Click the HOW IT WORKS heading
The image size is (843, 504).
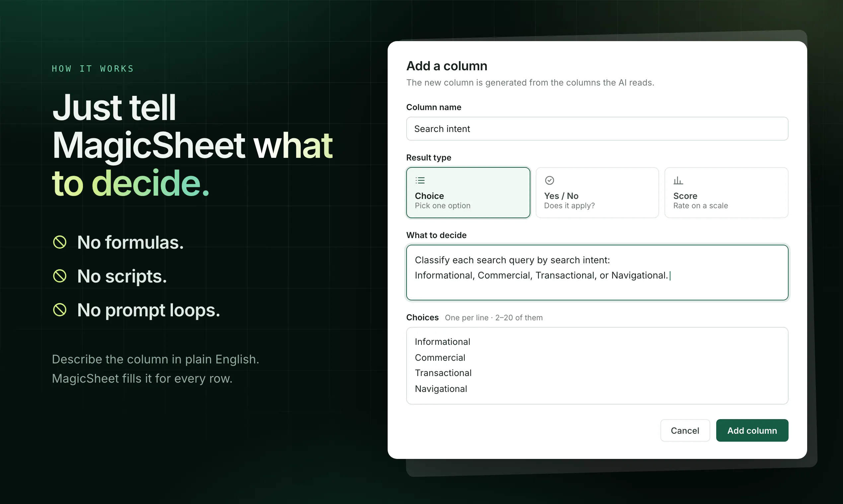[93, 69]
